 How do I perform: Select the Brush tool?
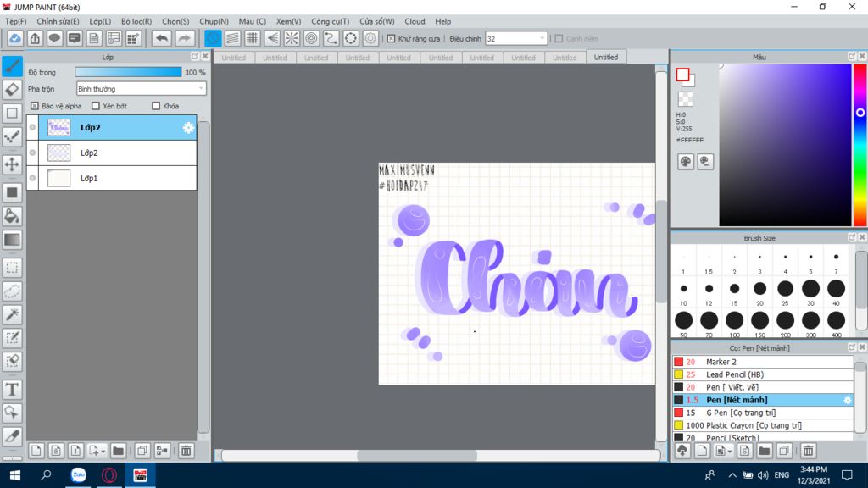12,66
